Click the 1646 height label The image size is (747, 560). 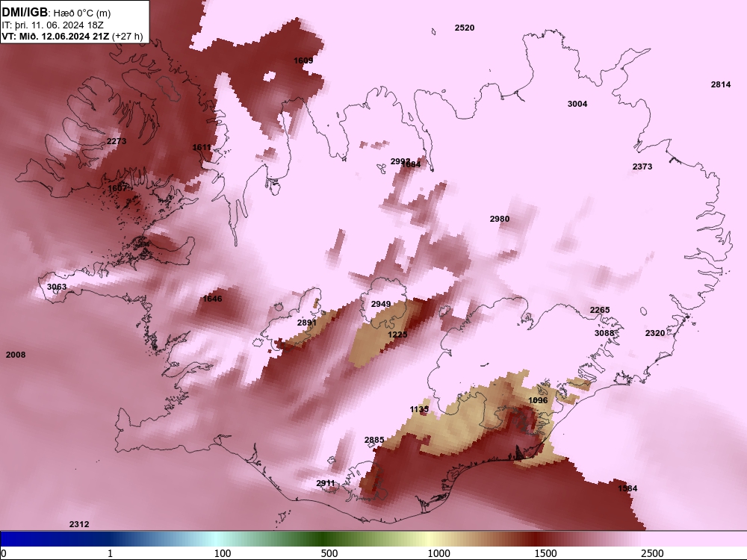pyautogui.click(x=212, y=299)
